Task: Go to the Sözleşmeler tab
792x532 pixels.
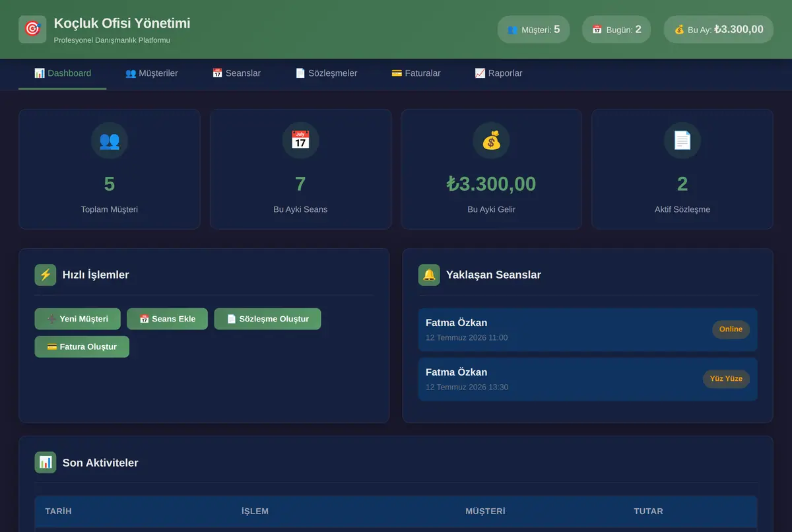Action: tap(326, 73)
